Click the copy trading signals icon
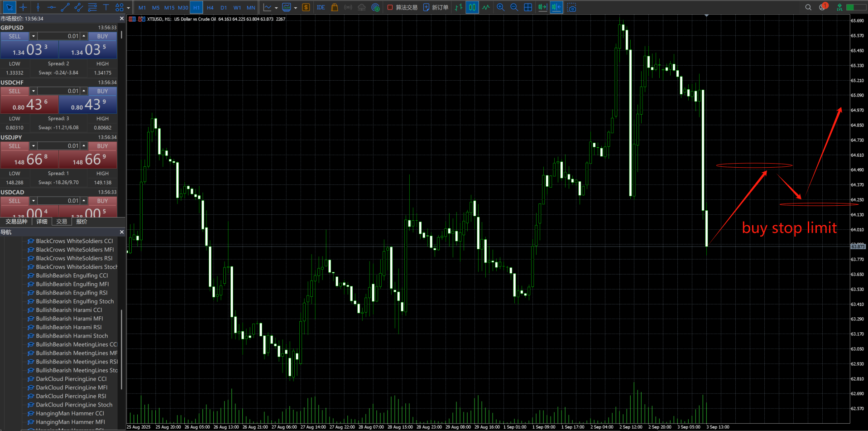Screen dimensions: 868x431 click(x=375, y=7)
